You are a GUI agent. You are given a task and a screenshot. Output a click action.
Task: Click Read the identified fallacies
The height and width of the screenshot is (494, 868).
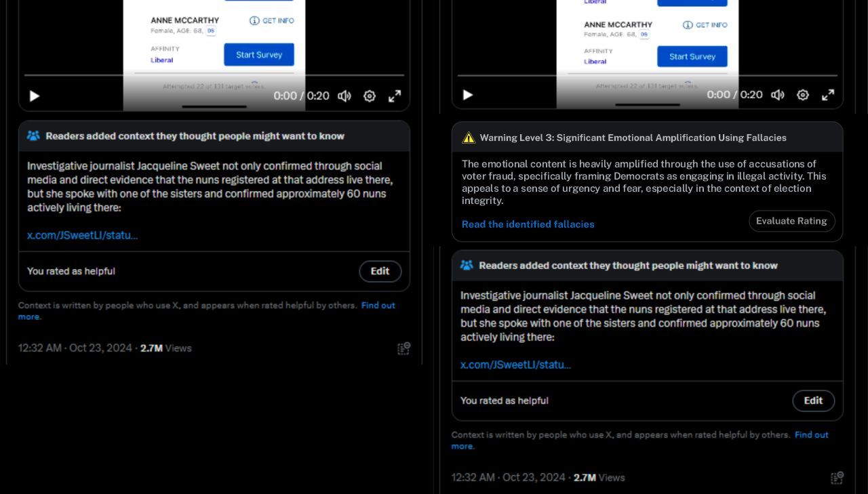point(528,224)
